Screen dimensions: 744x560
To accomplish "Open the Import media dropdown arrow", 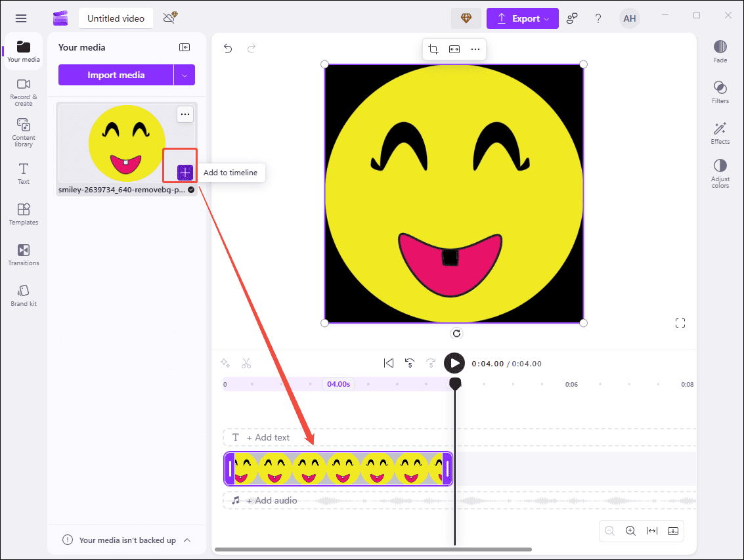I will click(x=186, y=74).
